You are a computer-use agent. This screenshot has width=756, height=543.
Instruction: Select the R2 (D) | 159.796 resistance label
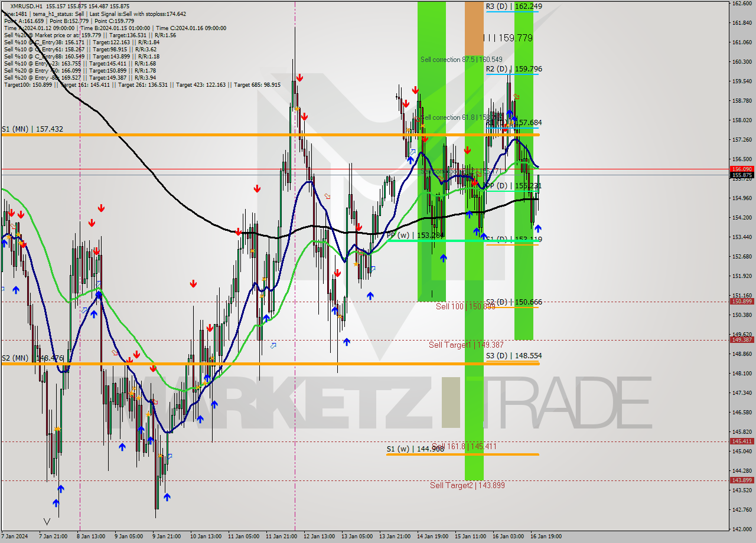(514, 69)
